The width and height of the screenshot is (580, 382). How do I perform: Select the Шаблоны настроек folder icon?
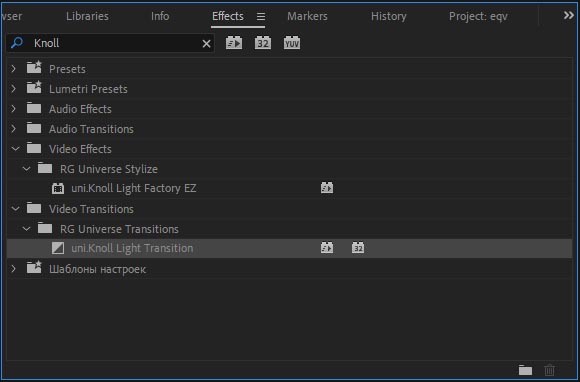pyautogui.click(x=34, y=267)
